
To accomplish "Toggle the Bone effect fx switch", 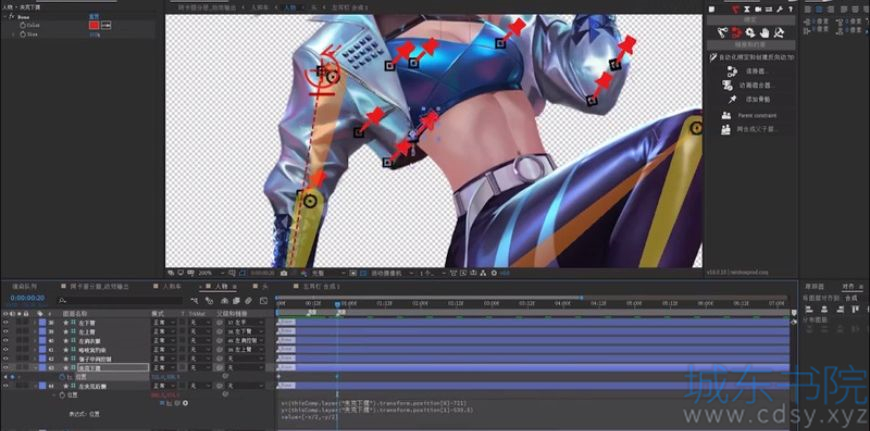I will (11, 17).
